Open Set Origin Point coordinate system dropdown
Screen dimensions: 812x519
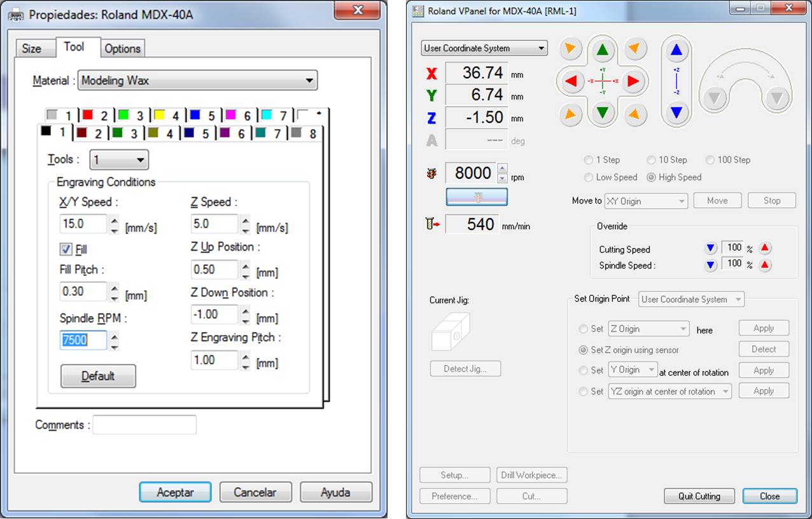click(692, 300)
